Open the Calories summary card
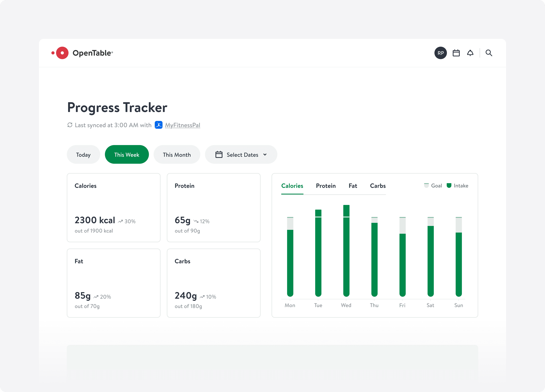 (113, 207)
